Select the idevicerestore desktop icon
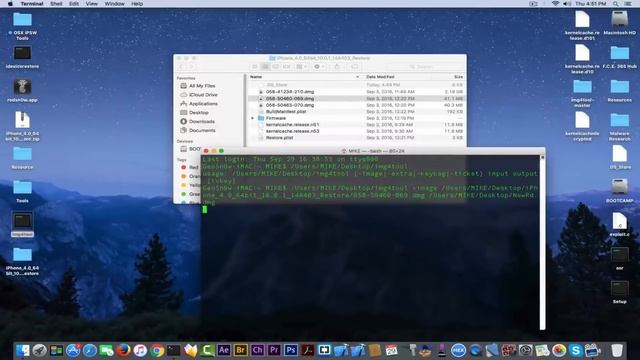The width and height of the screenshot is (640, 360). 22,57
